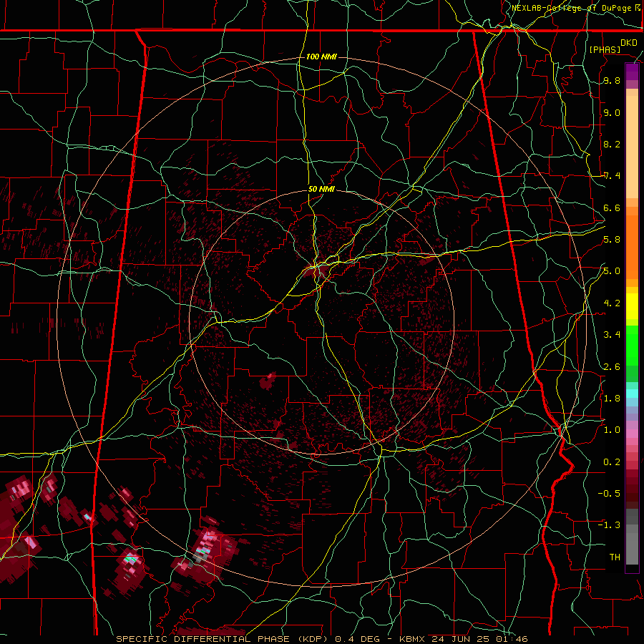Click the -1.3 scale value
The width and height of the screenshot is (644, 644).
point(609,525)
